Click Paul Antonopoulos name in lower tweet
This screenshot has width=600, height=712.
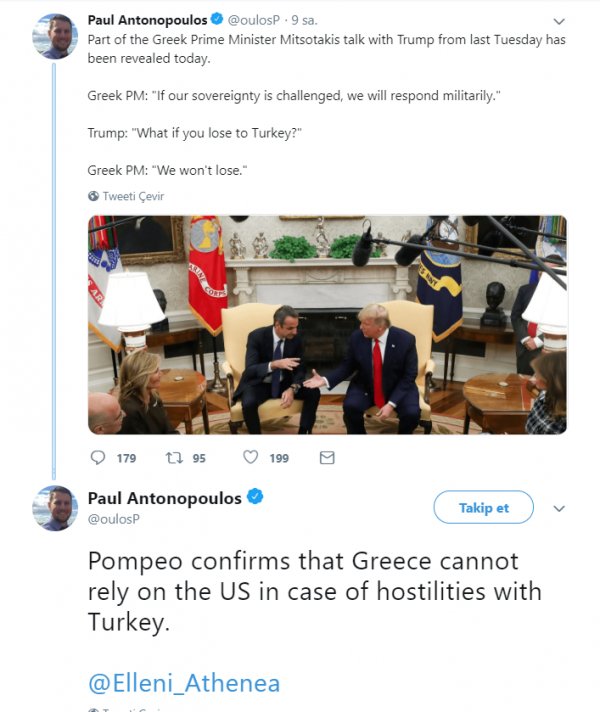[x=164, y=498]
